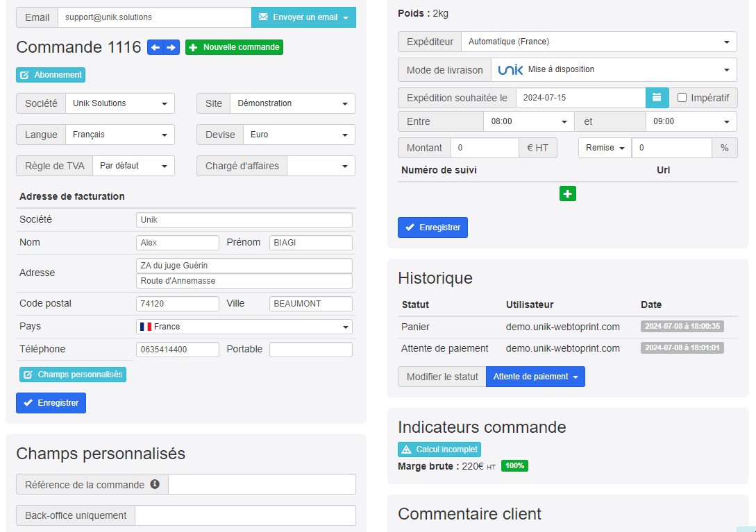This screenshot has width=756, height=532.
Task: Enable the Impératif checkbox
Action: click(682, 98)
